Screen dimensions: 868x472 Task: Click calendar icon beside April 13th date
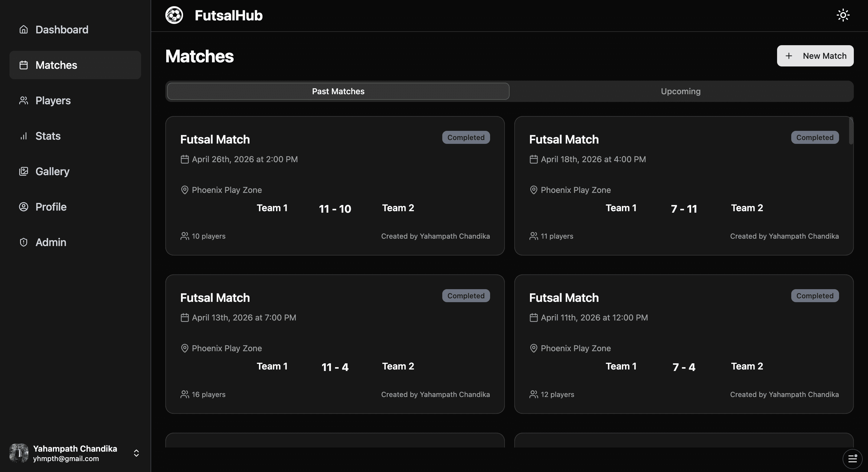click(185, 318)
